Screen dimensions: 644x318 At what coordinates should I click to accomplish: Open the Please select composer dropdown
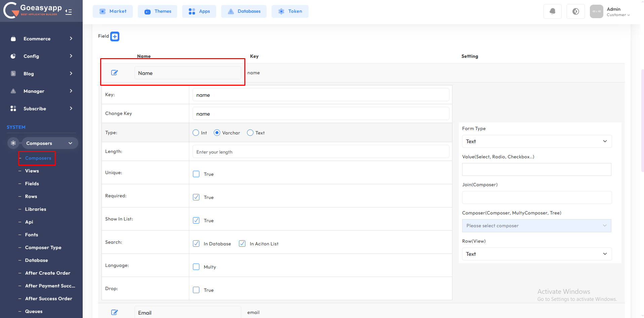(x=536, y=226)
